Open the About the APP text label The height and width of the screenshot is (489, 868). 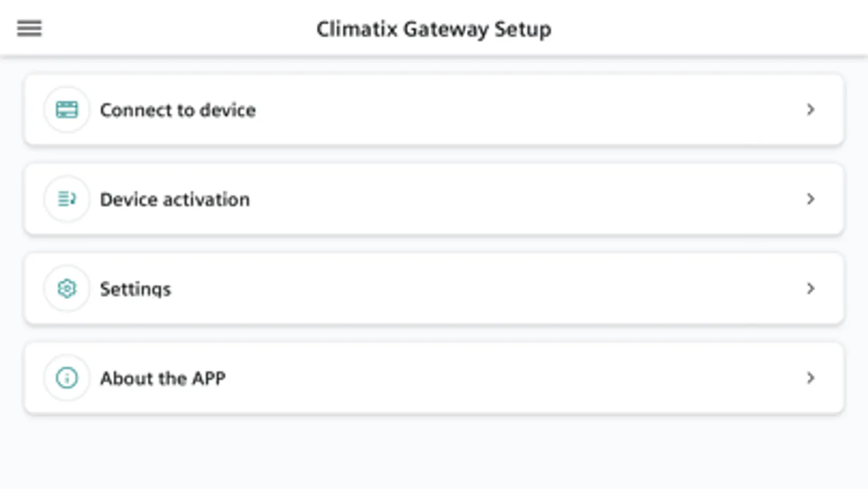click(x=162, y=378)
